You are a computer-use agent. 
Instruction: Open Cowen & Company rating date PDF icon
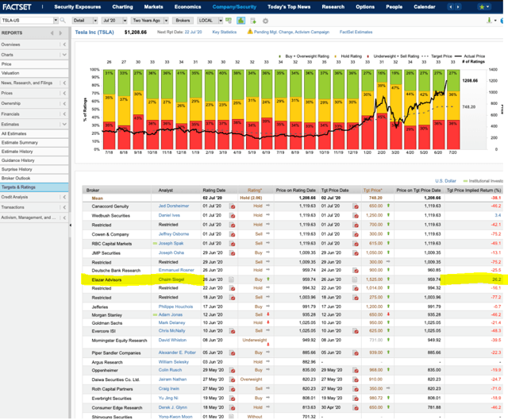[x=233, y=234]
